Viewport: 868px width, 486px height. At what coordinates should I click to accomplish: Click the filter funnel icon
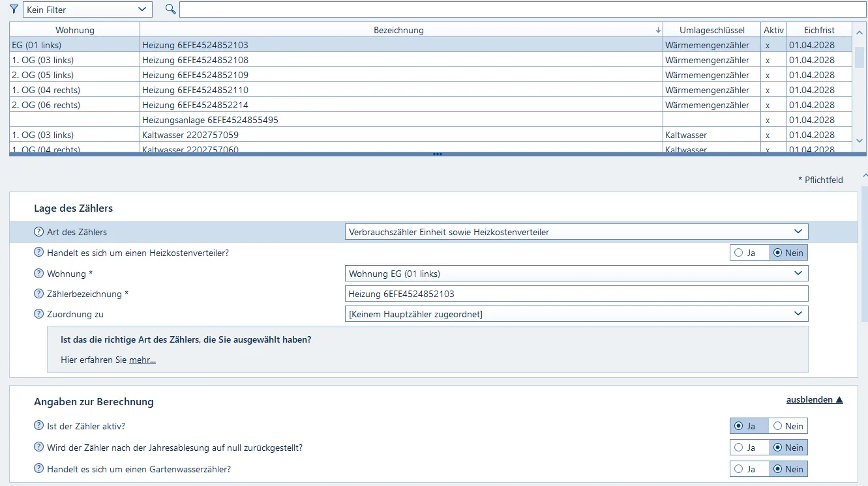pos(14,9)
